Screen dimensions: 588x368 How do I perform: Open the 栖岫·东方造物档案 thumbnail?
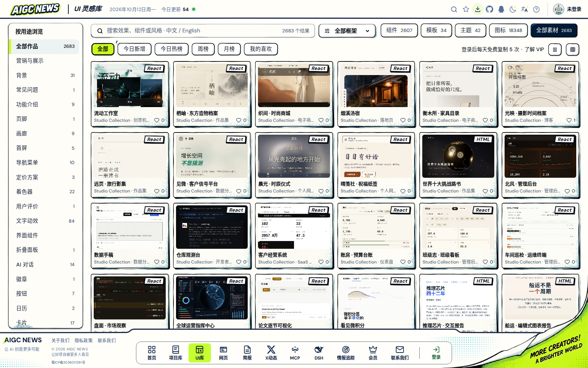pyautogui.click(x=212, y=85)
